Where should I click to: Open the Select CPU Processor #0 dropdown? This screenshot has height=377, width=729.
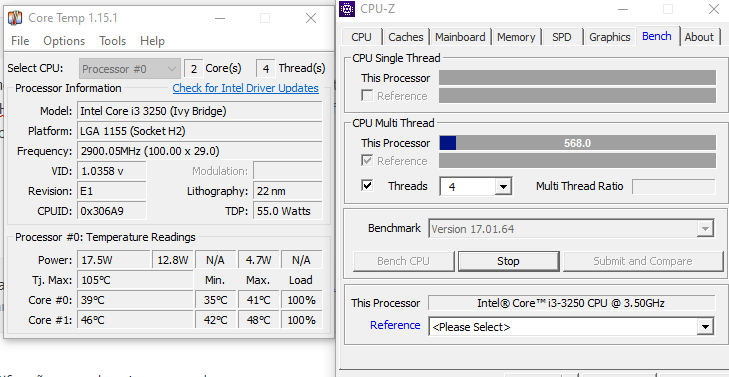pos(130,69)
